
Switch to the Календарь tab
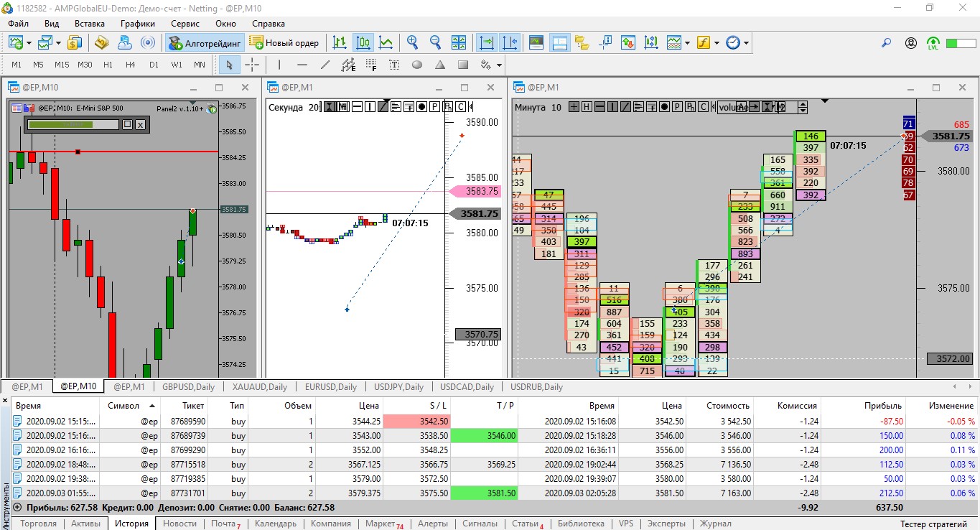[276, 524]
